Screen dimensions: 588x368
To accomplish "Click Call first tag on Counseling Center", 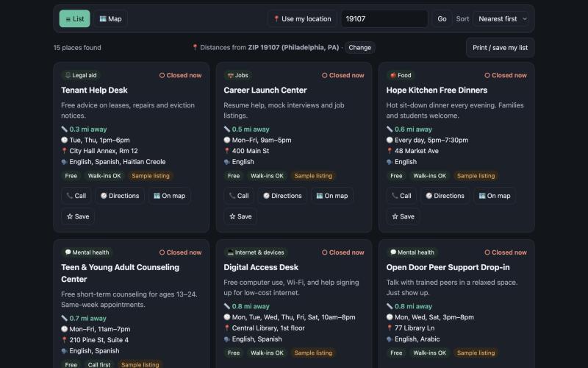I will tap(99, 364).
